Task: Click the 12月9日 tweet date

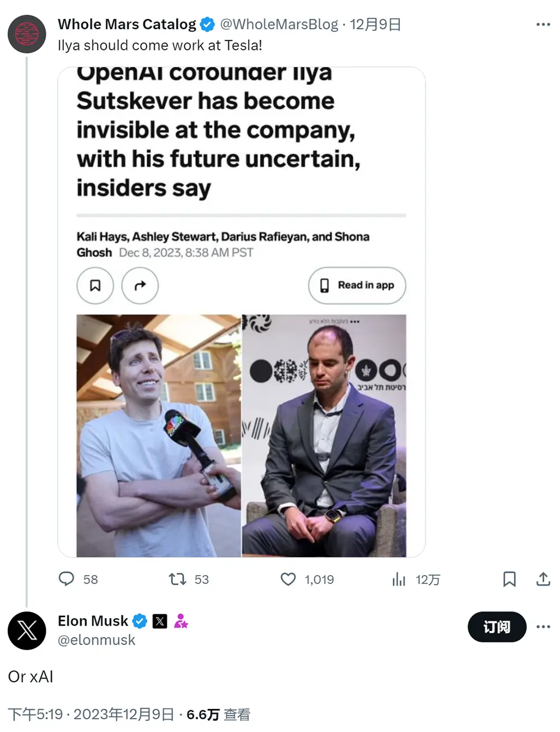Action: tap(375, 25)
